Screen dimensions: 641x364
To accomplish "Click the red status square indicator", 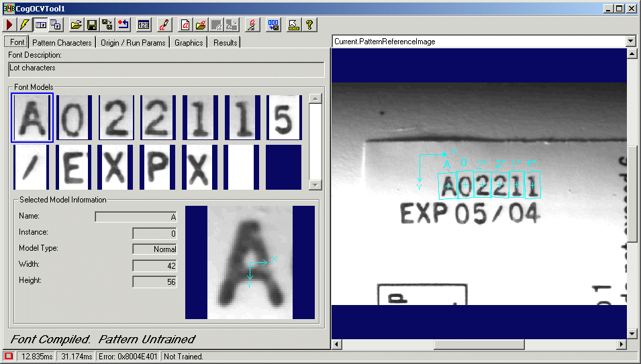I will click(x=9, y=356).
